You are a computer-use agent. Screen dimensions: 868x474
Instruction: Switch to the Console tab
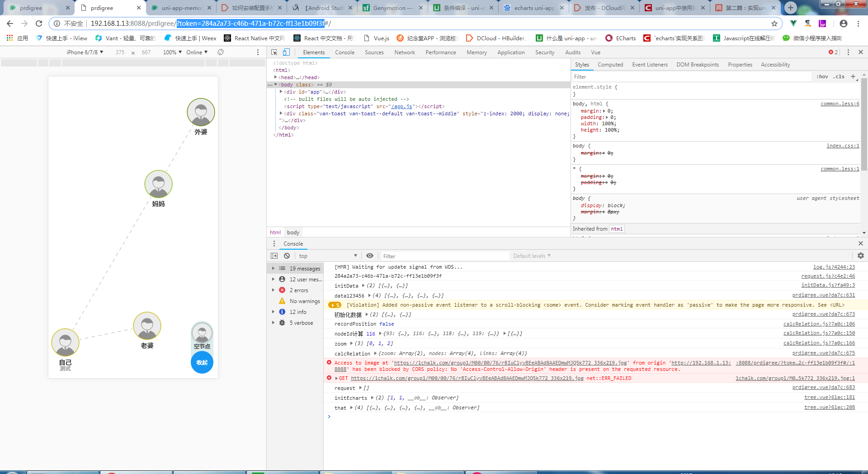tap(345, 52)
